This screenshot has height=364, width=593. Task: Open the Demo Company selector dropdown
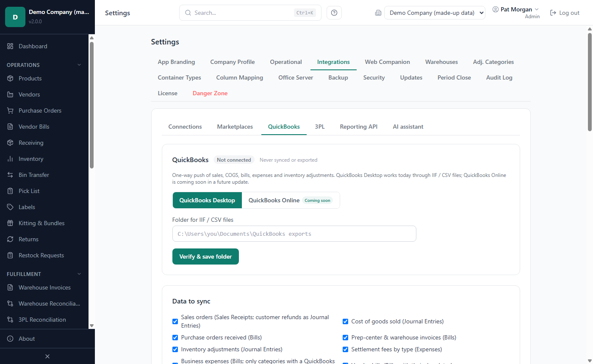tap(435, 13)
